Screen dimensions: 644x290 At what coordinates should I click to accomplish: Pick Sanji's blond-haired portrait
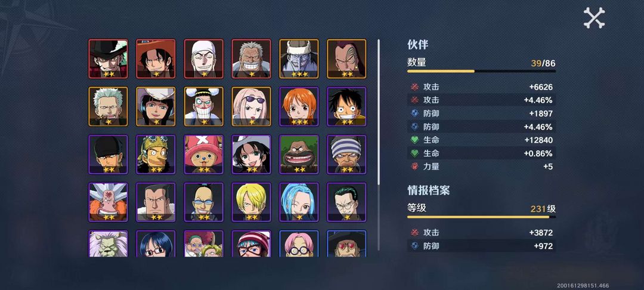(x=252, y=202)
